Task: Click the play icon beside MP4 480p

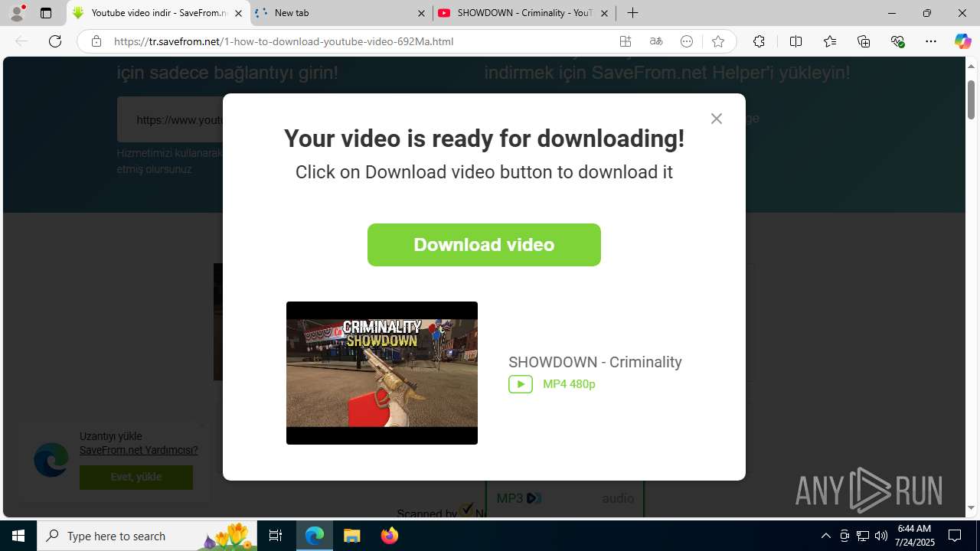Action: [521, 384]
